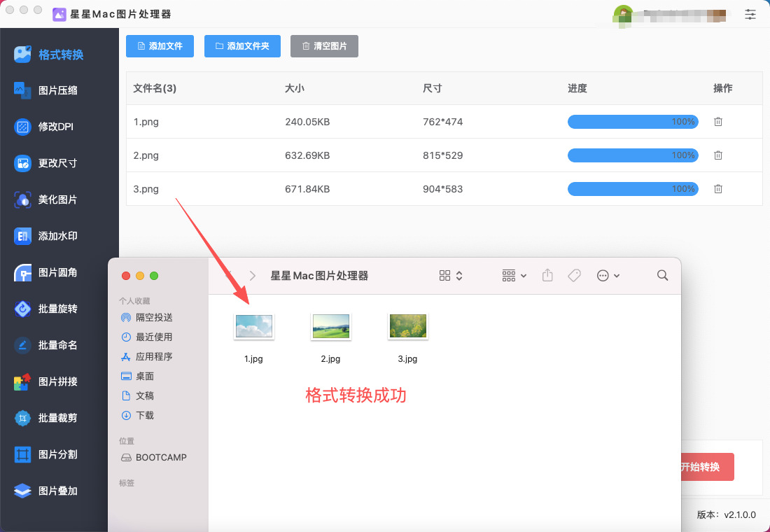Open the Finder tags icon
770x532 pixels.
(x=574, y=276)
